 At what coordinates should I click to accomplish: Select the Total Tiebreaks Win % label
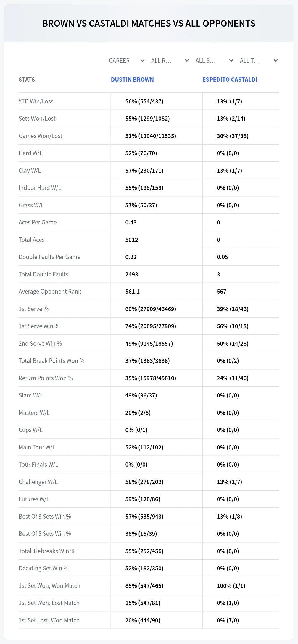47,551
